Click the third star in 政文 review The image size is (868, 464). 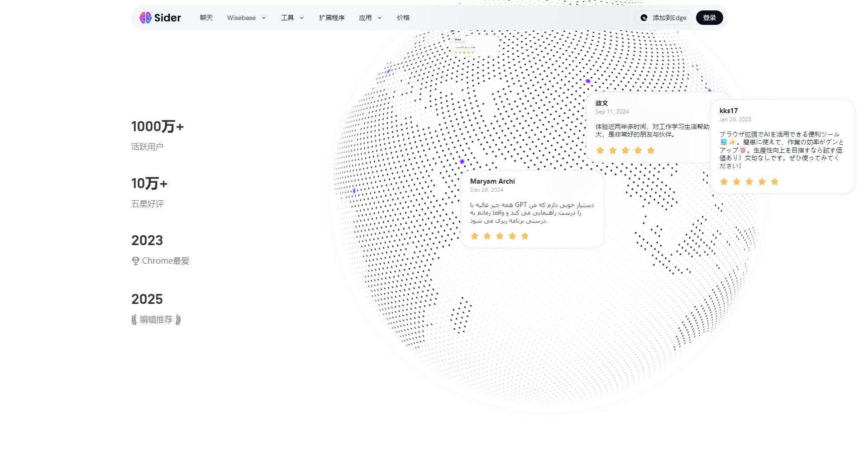[625, 150]
